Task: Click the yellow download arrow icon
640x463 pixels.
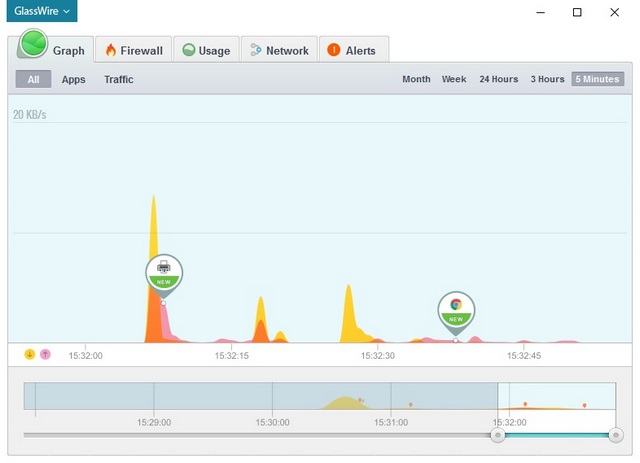Action: [30, 355]
